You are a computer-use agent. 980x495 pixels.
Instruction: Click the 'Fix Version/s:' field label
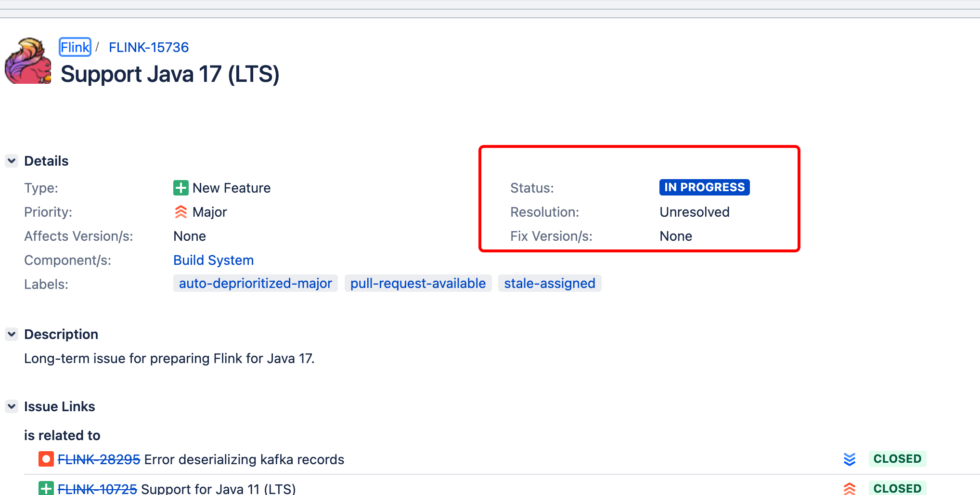click(551, 236)
